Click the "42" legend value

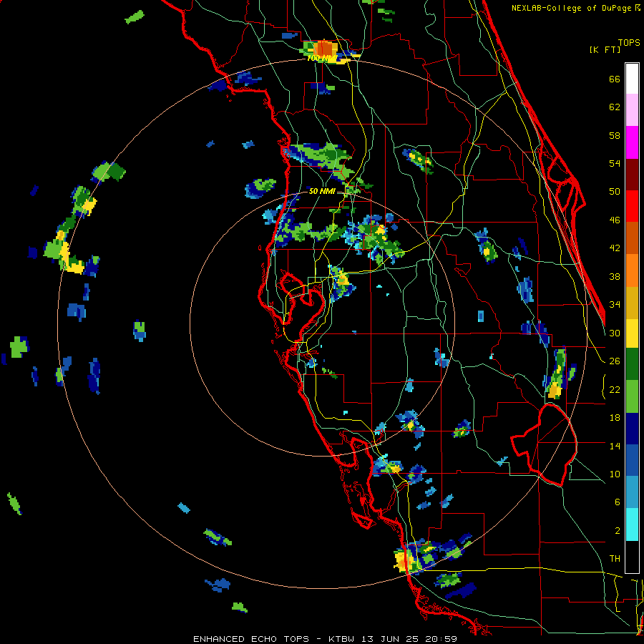click(x=615, y=248)
